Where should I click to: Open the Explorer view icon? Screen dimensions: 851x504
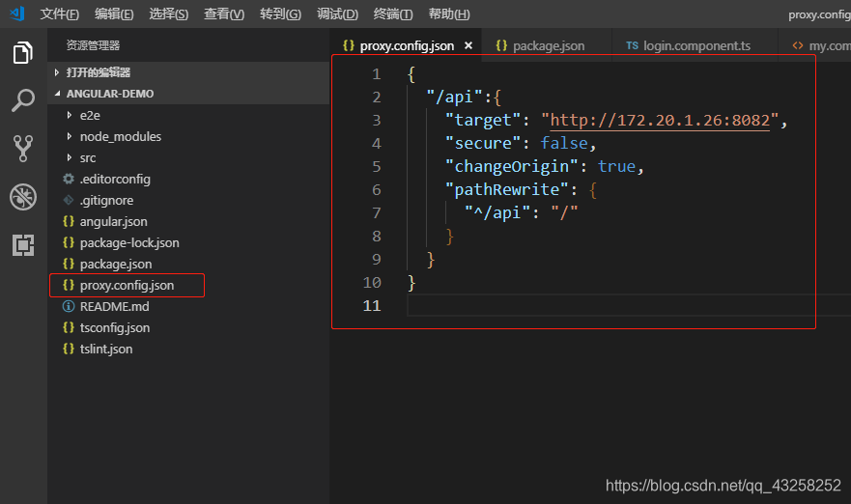(23, 53)
